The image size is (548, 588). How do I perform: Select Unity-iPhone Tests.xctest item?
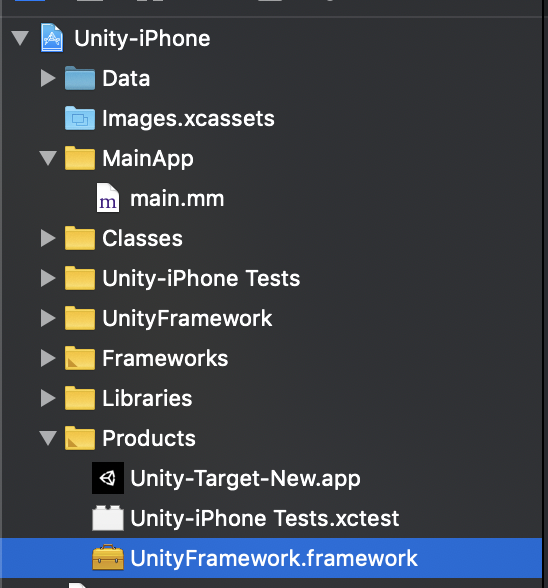[x=264, y=518]
